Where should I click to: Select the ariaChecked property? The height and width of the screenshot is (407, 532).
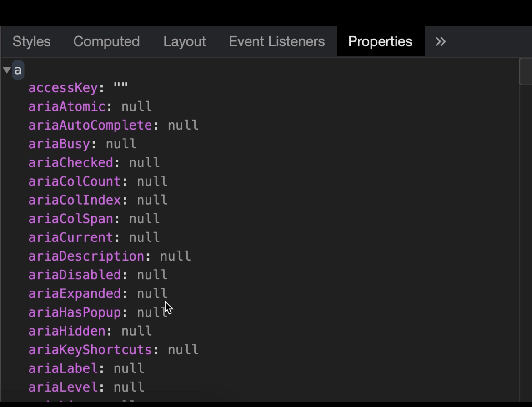pos(70,163)
